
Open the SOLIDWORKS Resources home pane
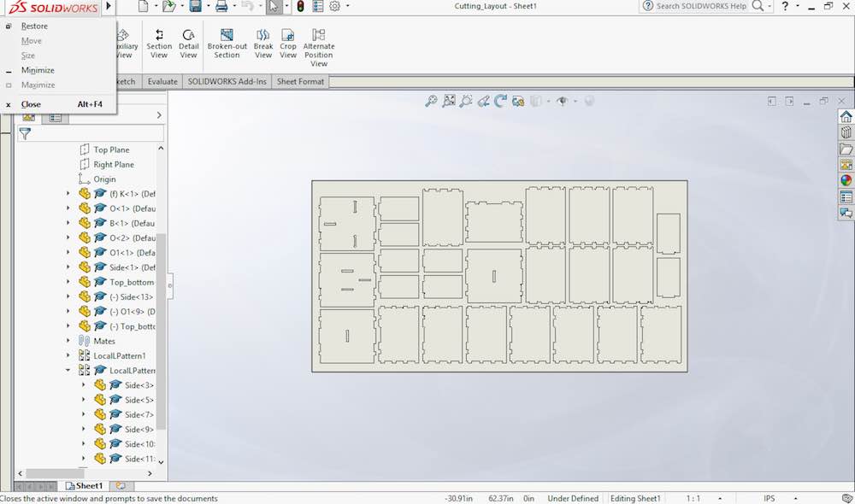846,116
